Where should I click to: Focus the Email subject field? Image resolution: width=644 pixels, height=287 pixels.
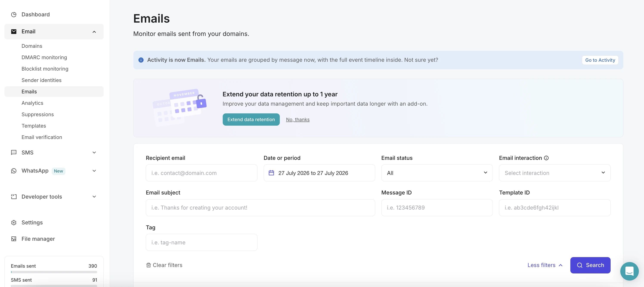pyautogui.click(x=260, y=208)
